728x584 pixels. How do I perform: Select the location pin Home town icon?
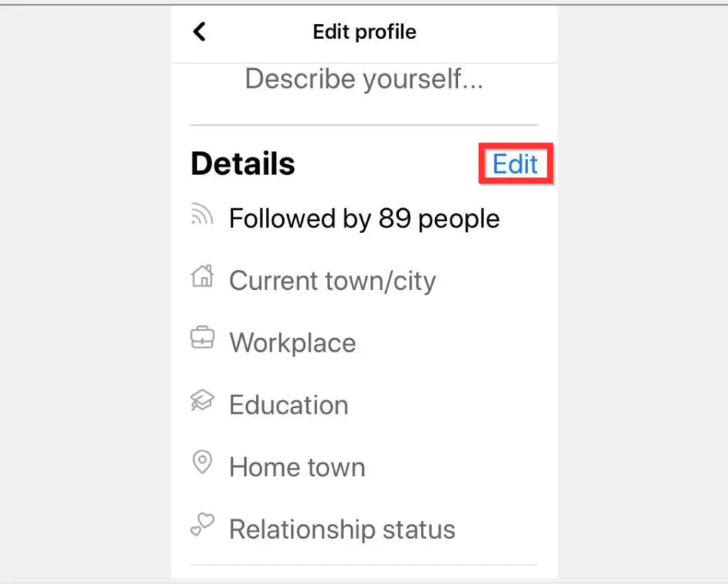tap(203, 463)
